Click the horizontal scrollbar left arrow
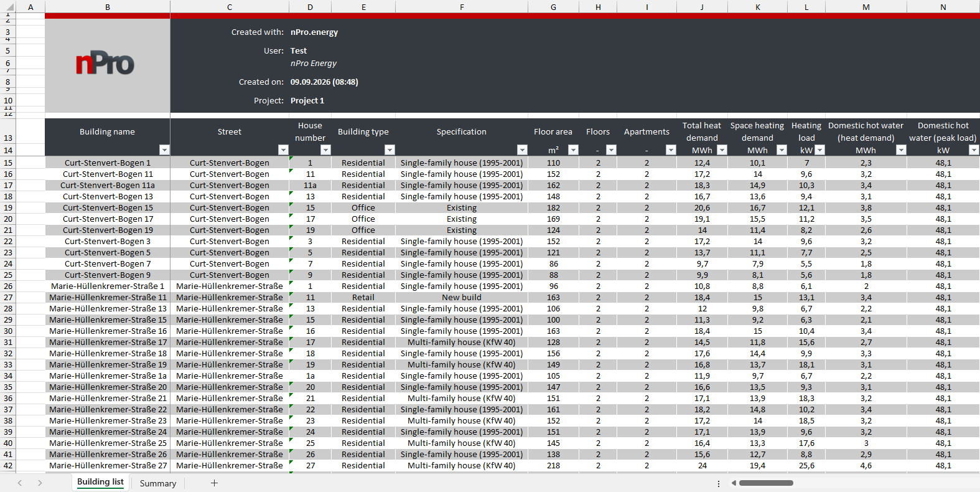Viewport: 980px width, 492px height. point(734,483)
